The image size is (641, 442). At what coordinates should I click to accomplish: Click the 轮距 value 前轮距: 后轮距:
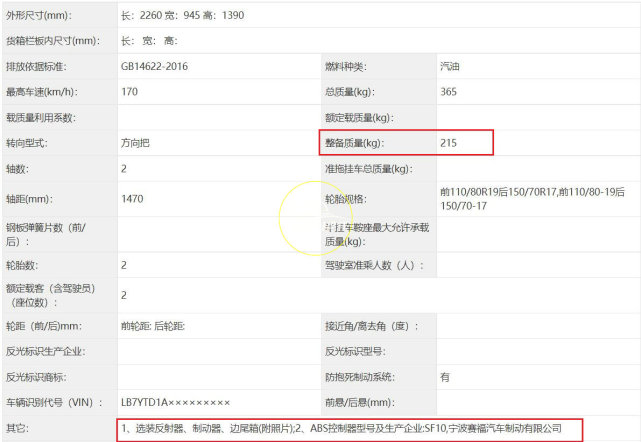[x=153, y=326]
